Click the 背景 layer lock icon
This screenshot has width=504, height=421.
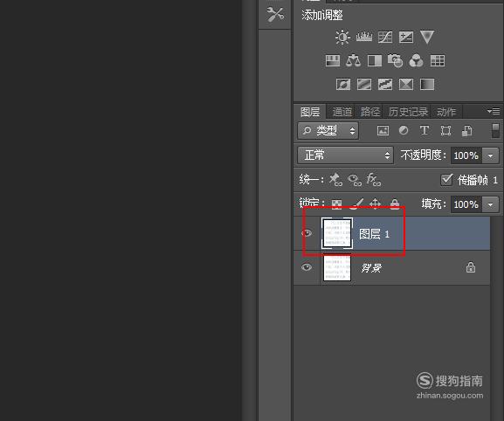pyautogui.click(x=471, y=267)
